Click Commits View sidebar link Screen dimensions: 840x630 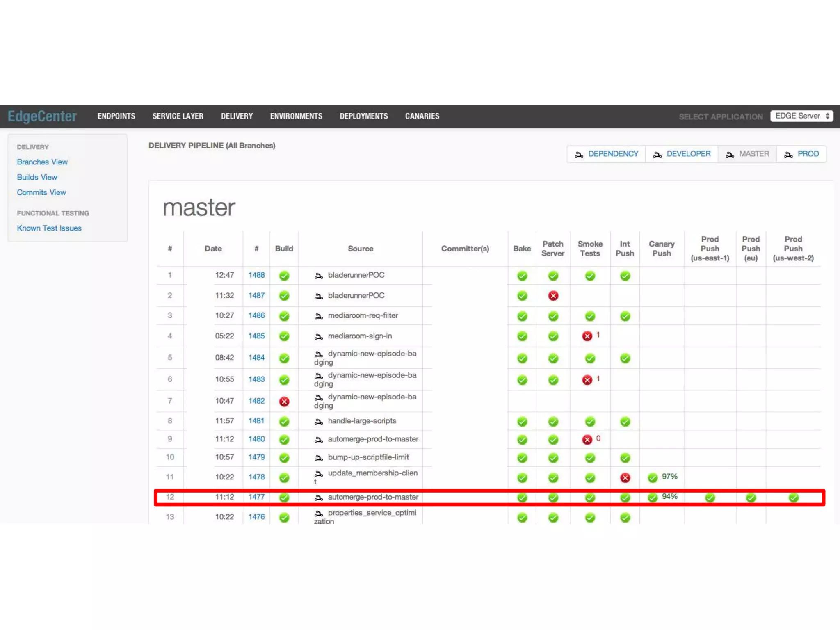point(41,192)
